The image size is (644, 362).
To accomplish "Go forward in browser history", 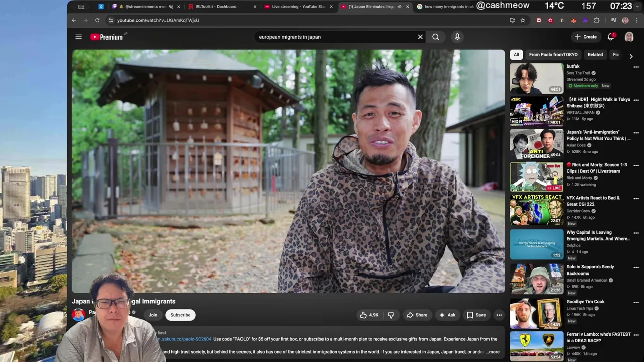I will (86, 20).
